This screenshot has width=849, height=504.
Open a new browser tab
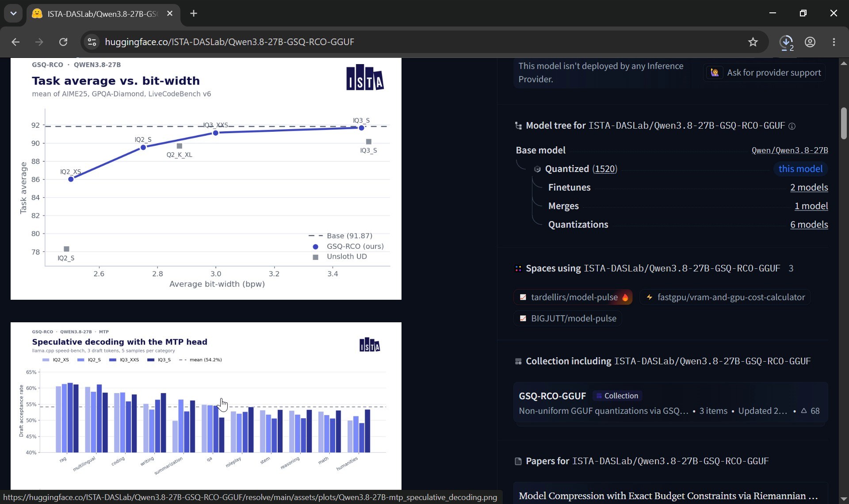(194, 14)
